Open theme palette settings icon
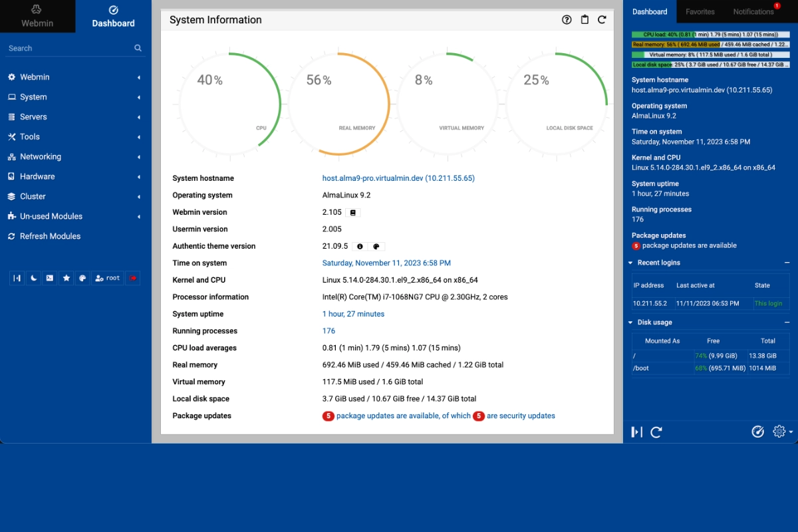 [82, 278]
